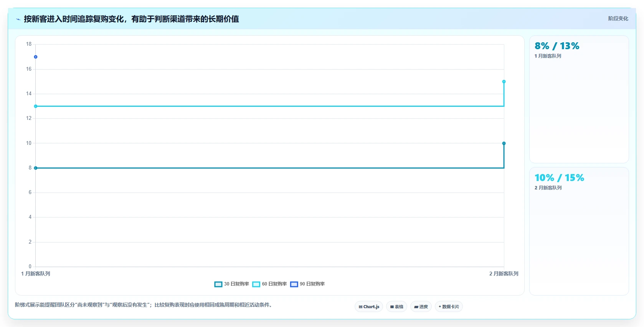Click the 30-day data point at 10
The image size is (644, 327).
pos(504,143)
